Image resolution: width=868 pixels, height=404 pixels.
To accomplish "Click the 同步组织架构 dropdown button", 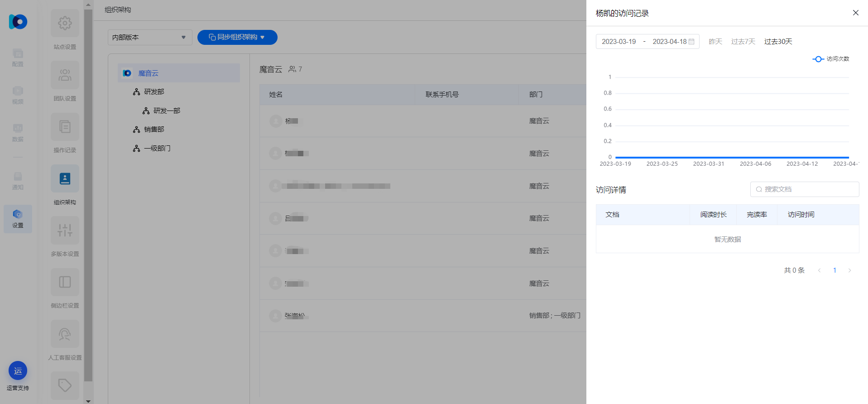I will pyautogui.click(x=237, y=37).
